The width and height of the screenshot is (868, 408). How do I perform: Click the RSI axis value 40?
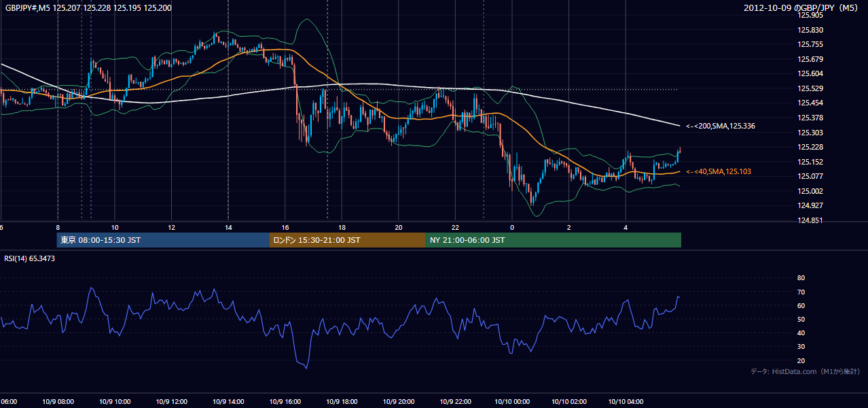click(x=801, y=333)
